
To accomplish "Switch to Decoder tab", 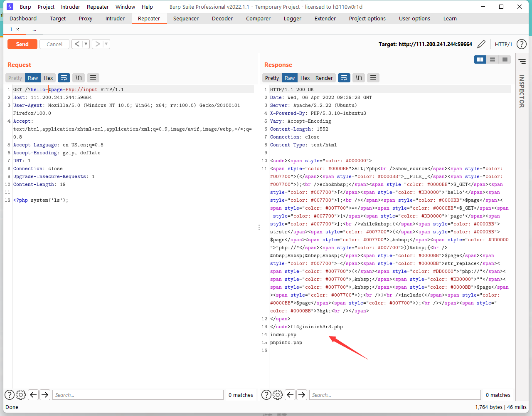I will click(222, 18).
